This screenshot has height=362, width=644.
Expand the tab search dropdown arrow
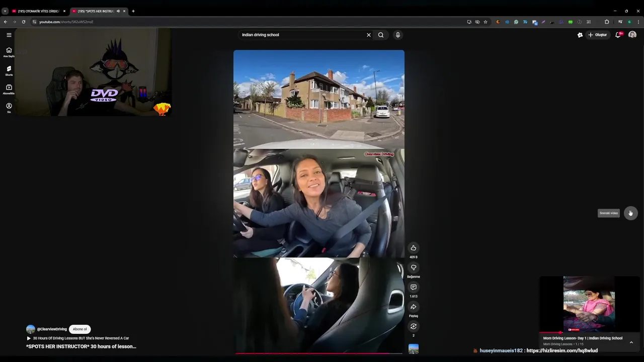click(x=5, y=11)
